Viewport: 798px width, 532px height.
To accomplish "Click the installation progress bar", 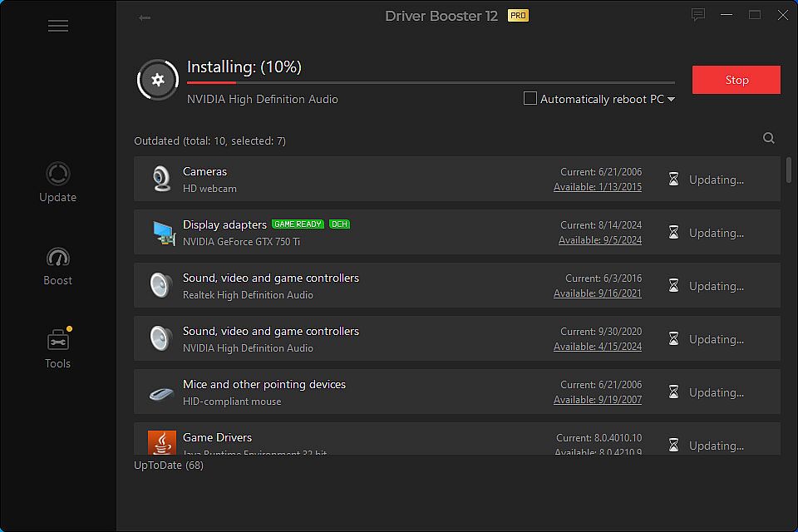I will point(431,82).
